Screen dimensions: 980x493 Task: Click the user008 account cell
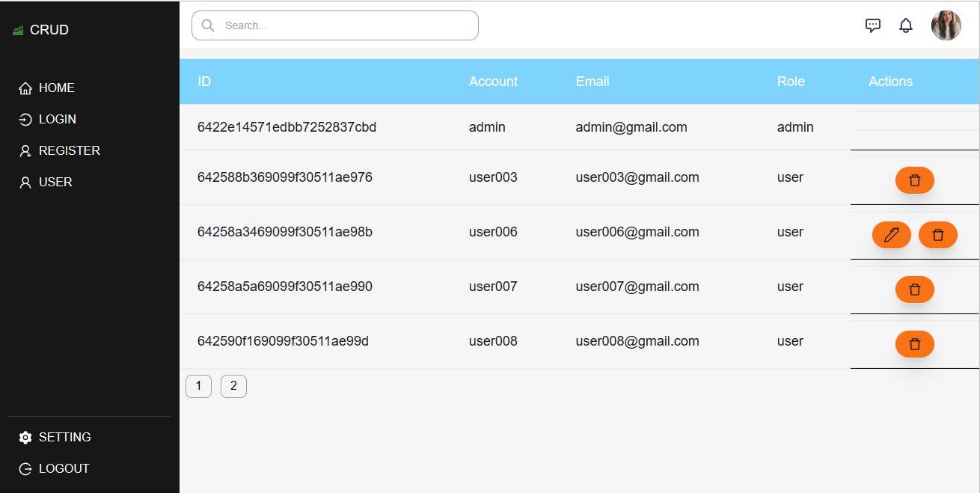tap(493, 341)
